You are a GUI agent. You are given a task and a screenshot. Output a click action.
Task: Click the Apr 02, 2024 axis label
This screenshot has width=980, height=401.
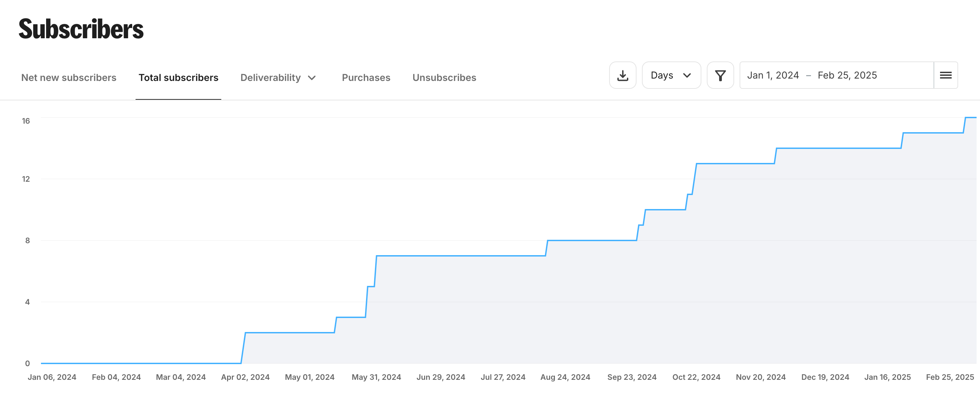(245, 377)
